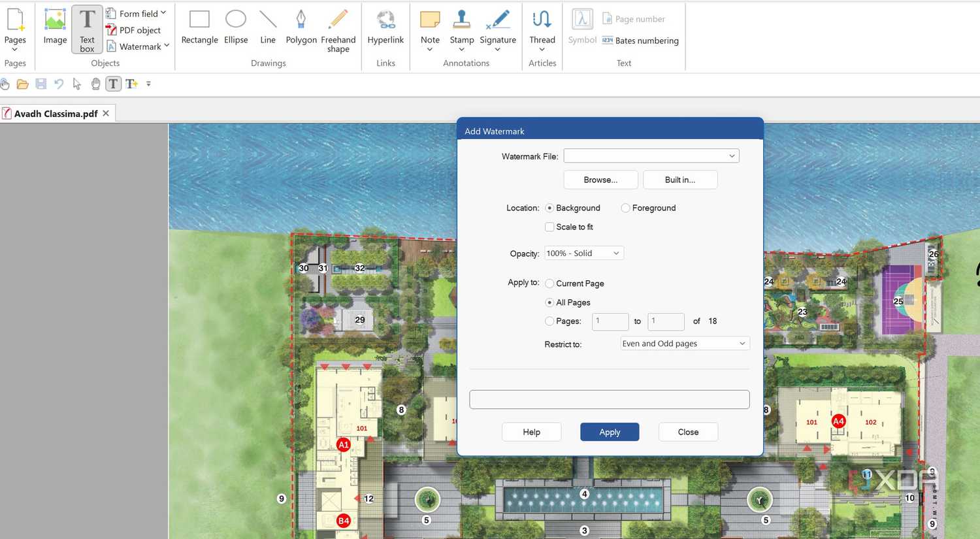Viewport: 980px width, 539px height.
Task: Click the text-with-star icon in quick toolbar
Action: tap(131, 84)
